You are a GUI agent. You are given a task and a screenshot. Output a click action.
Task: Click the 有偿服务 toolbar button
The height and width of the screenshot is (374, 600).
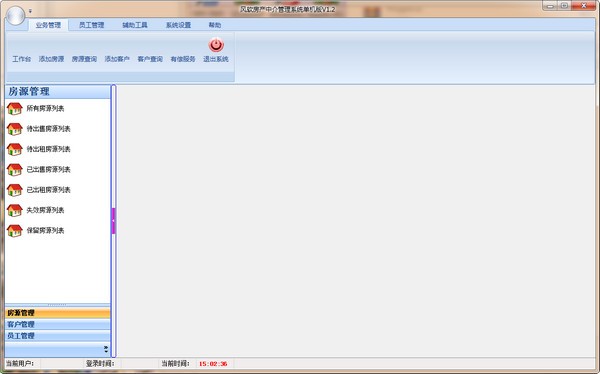point(183,59)
